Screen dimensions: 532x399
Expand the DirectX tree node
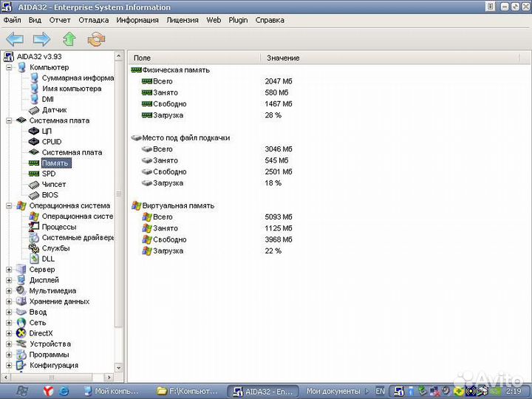point(9,333)
